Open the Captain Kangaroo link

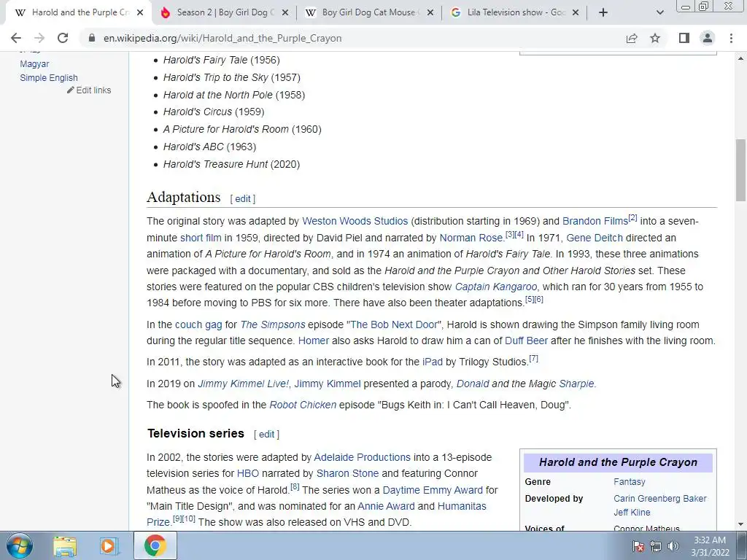tap(496, 287)
